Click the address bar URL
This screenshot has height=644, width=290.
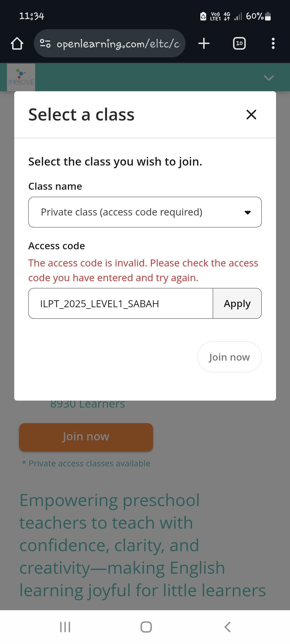click(118, 43)
